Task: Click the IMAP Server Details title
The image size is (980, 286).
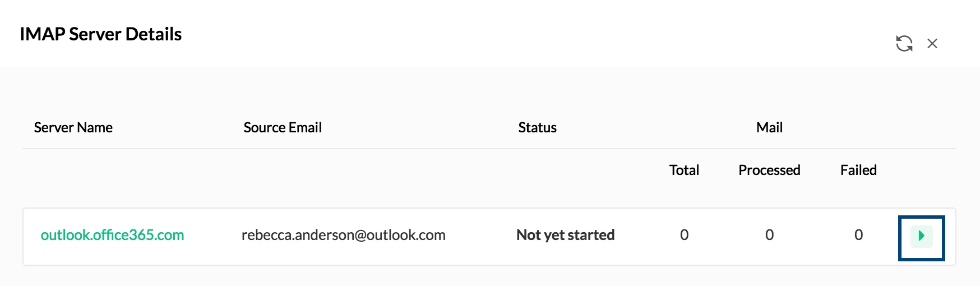Action: click(101, 34)
